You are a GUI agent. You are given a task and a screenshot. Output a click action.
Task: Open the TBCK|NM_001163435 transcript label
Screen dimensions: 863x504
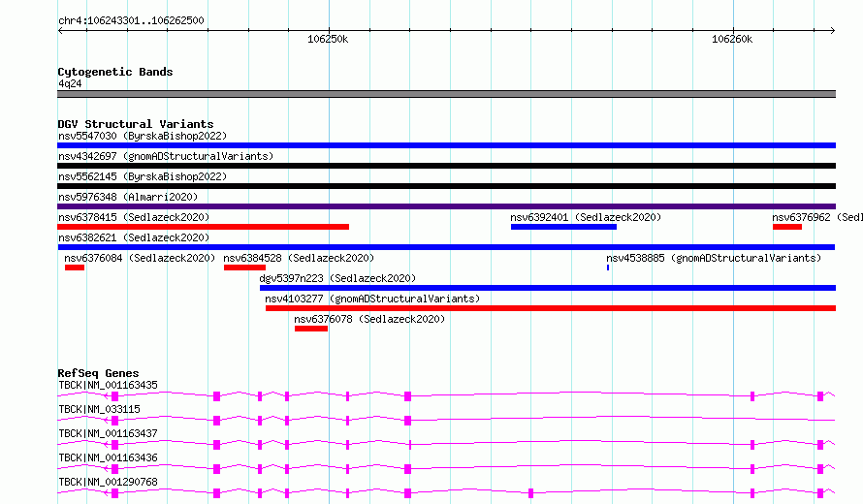pos(108,385)
